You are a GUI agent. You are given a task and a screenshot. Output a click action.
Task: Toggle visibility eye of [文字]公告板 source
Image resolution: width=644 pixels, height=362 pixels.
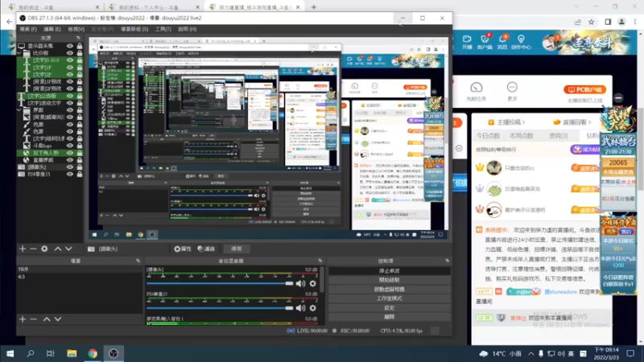pyautogui.click(x=70, y=96)
